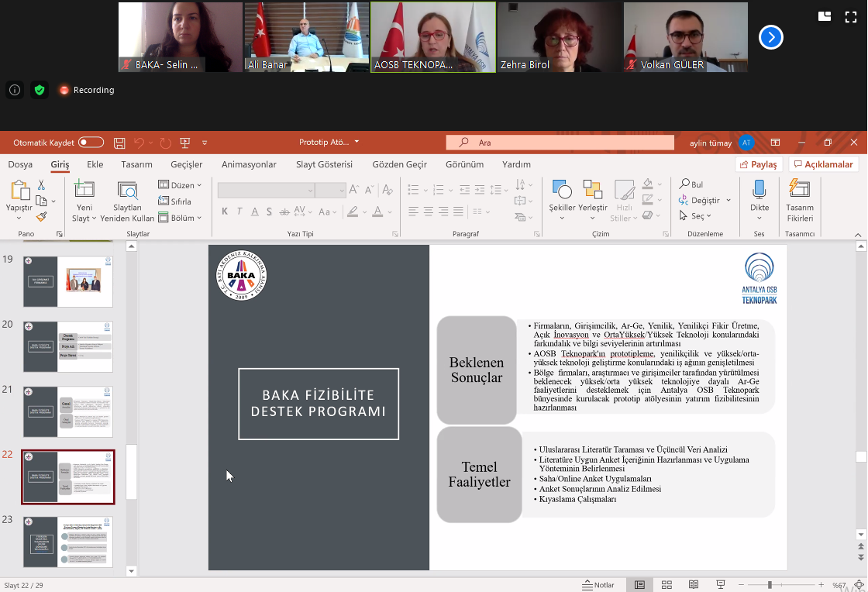
Task: Open the Ekle ribbon tab
Action: 95,164
